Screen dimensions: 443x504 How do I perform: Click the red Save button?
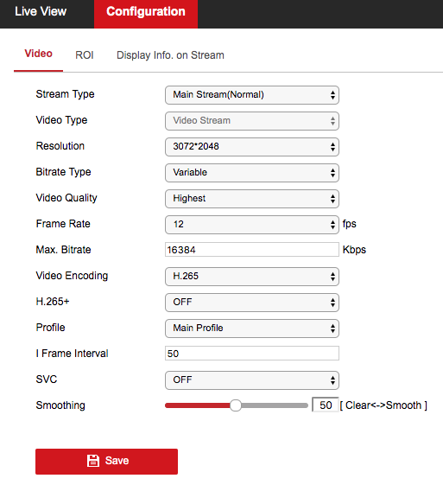click(x=106, y=462)
